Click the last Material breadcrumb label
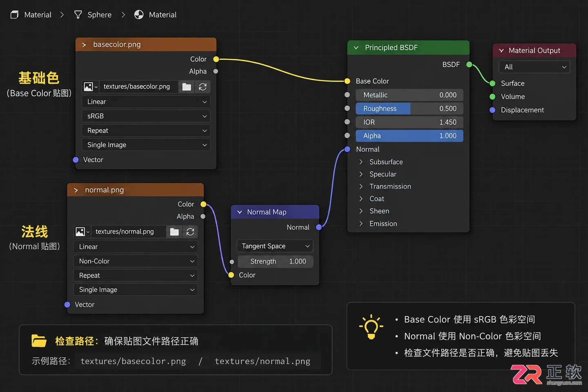Image resolution: width=588 pixels, height=392 pixels. point(163,15)
